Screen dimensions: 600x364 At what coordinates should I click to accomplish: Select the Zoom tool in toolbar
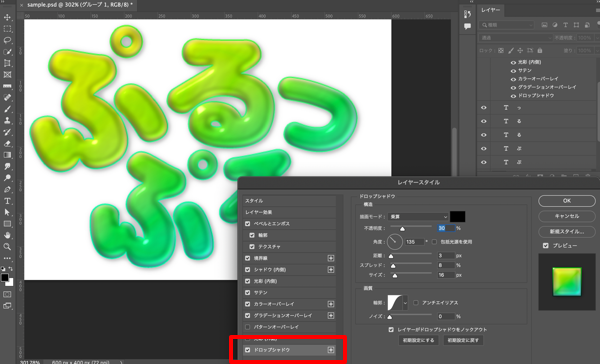pos(7,247)
